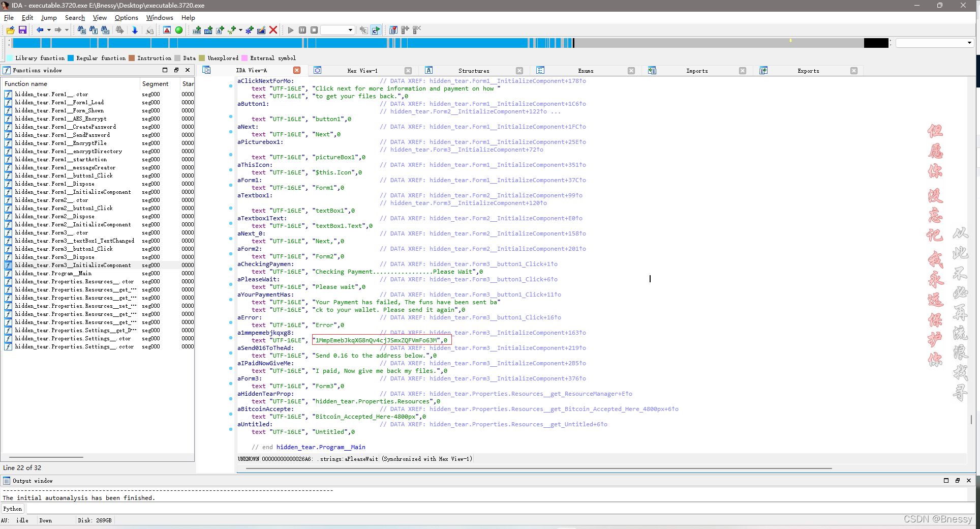This screenshot has height=529, width=980.
Task: Select hidden_tear.Form1__SendPassword function
Action: (x=62, y=135)
